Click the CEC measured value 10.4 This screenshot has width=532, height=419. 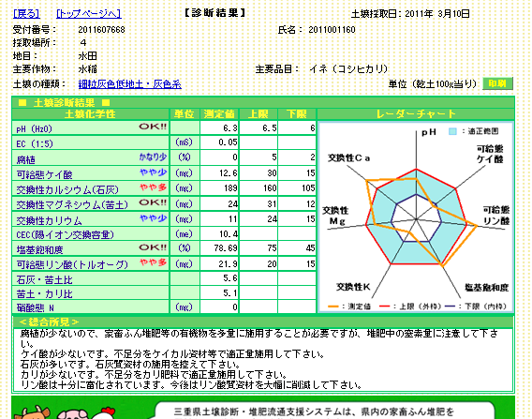point(228,234)
